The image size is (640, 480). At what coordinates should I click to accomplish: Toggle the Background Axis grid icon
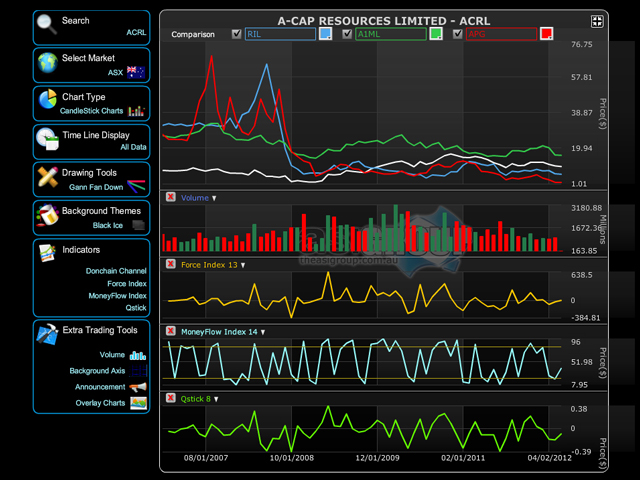point(138,371)
